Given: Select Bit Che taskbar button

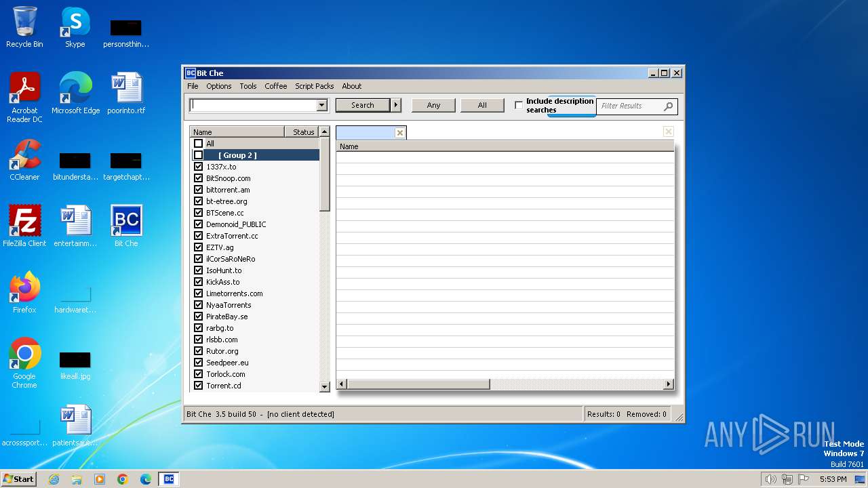Looking at the screenshot, I should 169,479.
